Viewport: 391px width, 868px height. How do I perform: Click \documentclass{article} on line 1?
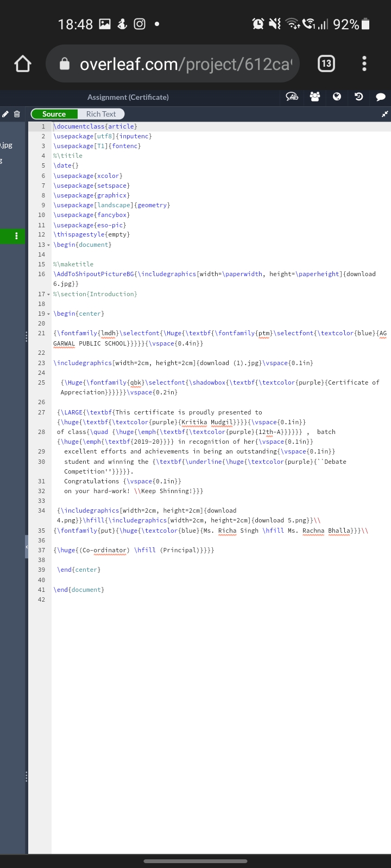95,126
